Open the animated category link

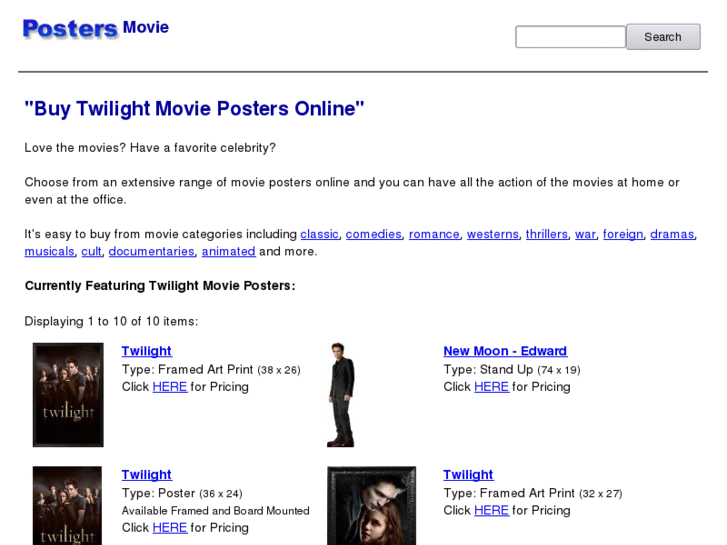click(x=229, y=251)
